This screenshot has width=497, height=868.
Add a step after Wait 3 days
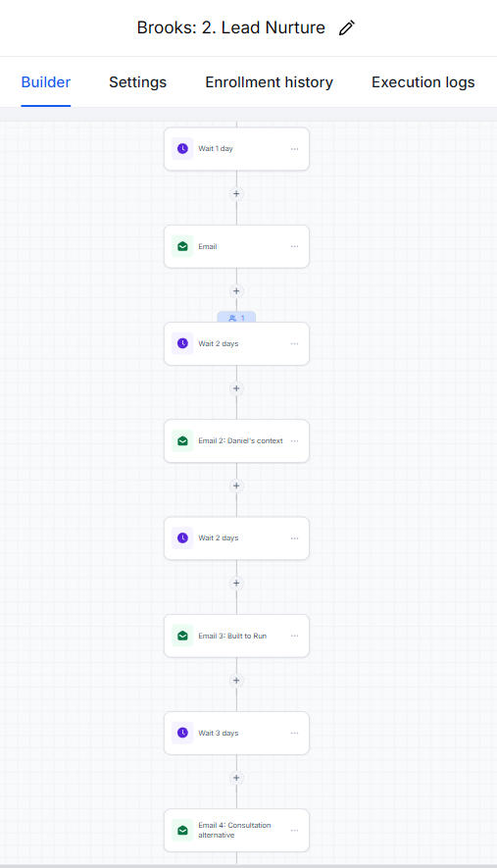pos(236,778)
